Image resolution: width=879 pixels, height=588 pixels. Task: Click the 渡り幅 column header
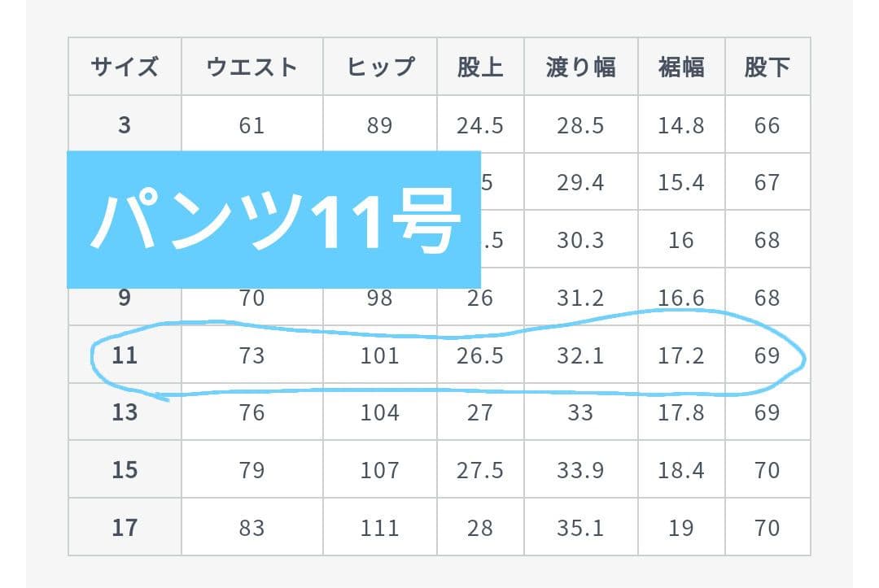[580, 67]
